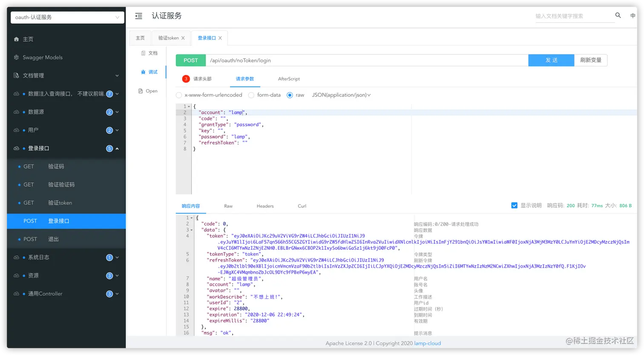Open the lamp-cloud footer link
The image size is (644, 355).
coord(428,343)
